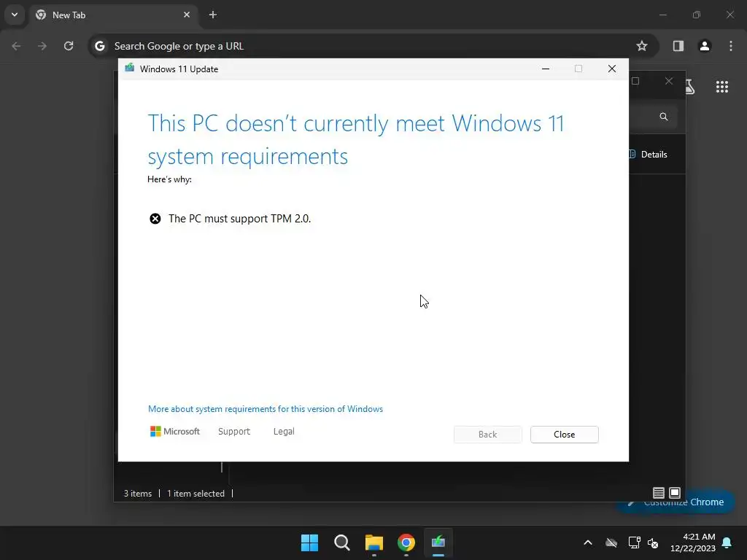Open Chrome three-dot menu
This screenshot has height=560, width=747.
click(x=731, y=46)
